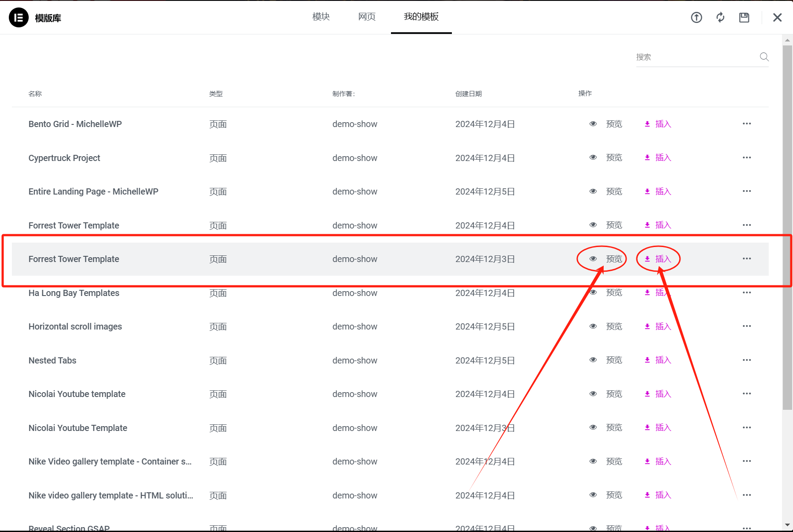This screenshot has width=793, height=532.
Task: Switch to the 网页 tab
Action: pyautogui.click(x=367, y=17)
